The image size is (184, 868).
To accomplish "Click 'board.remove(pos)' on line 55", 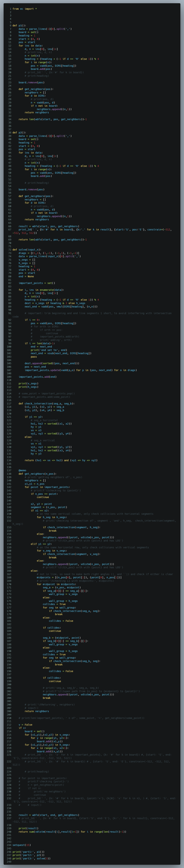I will (31, 190).
